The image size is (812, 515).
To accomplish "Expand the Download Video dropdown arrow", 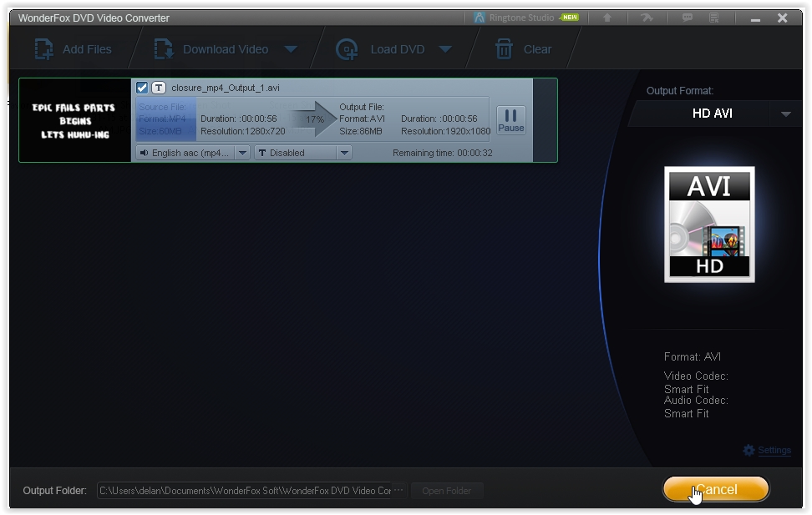I will 291,49.
